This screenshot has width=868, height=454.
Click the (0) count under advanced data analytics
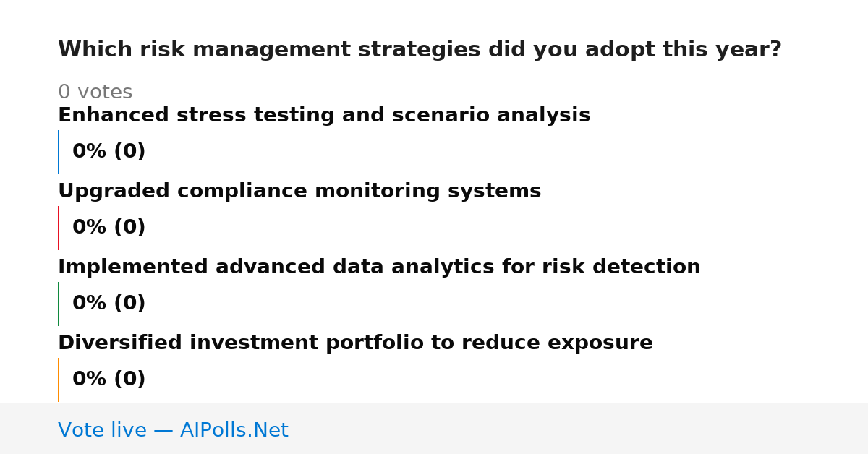[129, 304]
